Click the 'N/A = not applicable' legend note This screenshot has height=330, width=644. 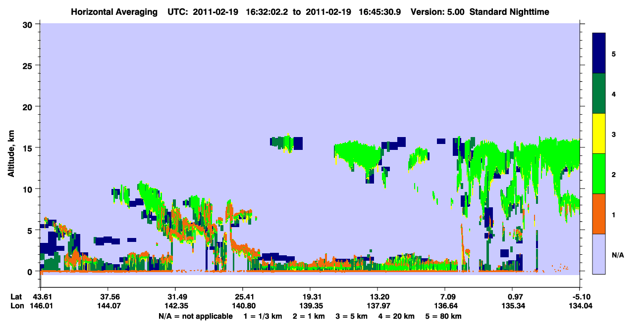195,316
